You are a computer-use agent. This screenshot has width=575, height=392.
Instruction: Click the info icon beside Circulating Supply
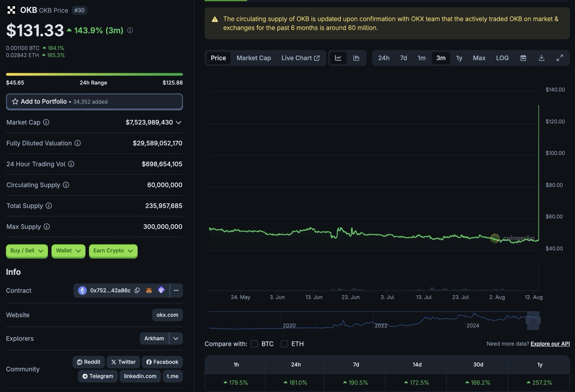click(x=66, y=185)
